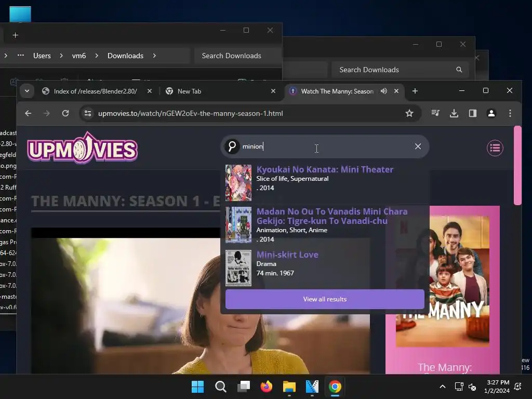Open notifications bell in tray
Viewport: 532px width, 399px height.
click(518, 387)
